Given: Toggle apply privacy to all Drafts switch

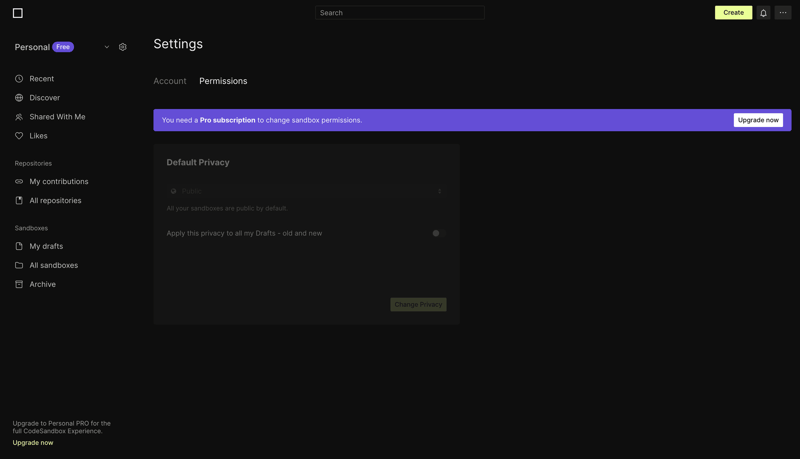Looking at the screenshot, I should pyautogui.click(x=439, y=233).
